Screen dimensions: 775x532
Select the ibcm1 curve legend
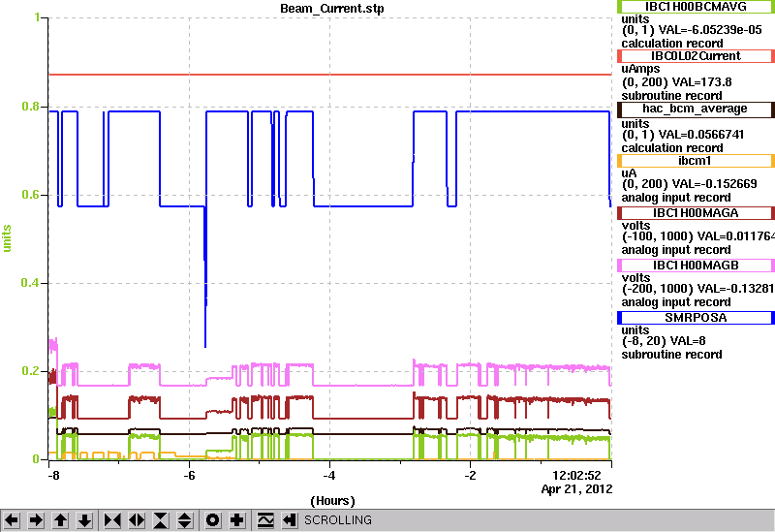[x=696, y=161]
